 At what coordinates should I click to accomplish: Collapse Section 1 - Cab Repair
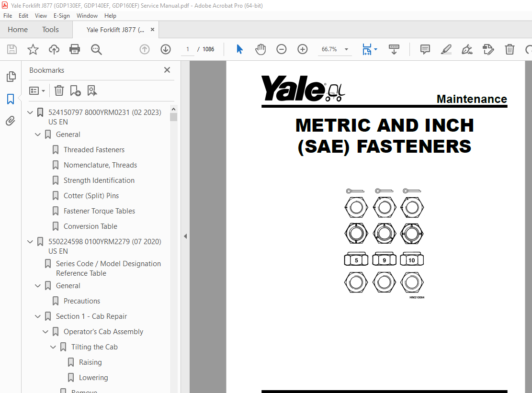click(x=38, y=316)
